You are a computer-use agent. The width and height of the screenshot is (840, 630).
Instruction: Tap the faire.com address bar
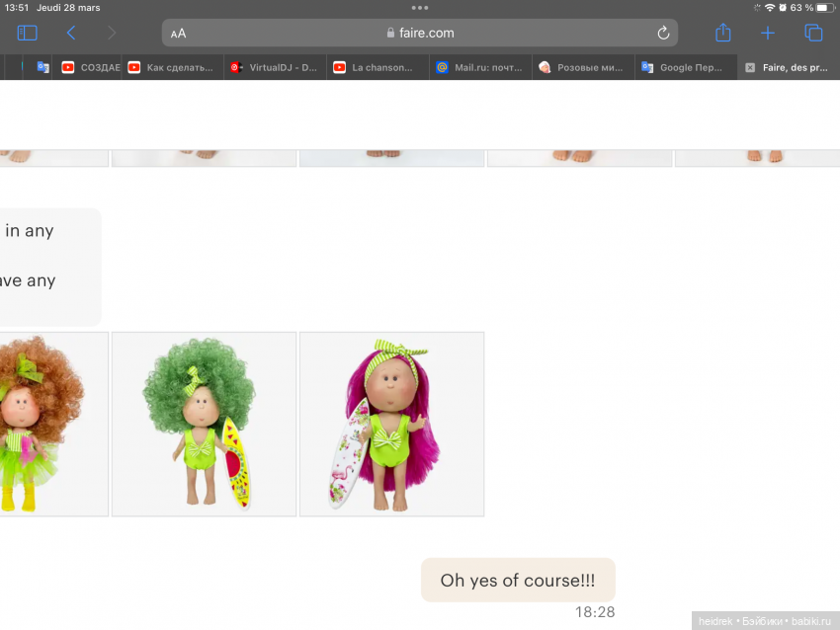(420, 33)
